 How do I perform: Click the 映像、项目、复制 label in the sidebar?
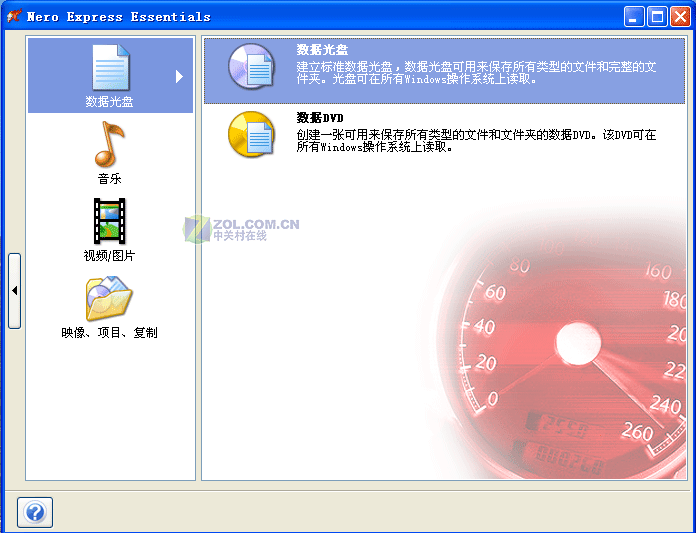(x=109, y=332)
